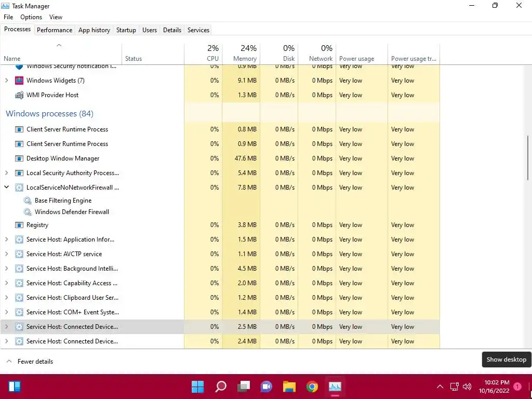Sort by the CPU column header
Viewport: 532px width, 399px height.
pos(203,54)
